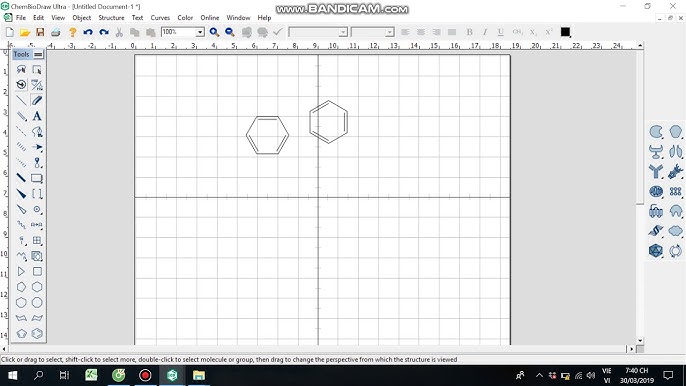Open the Edit menu

[x=38, y=18]
